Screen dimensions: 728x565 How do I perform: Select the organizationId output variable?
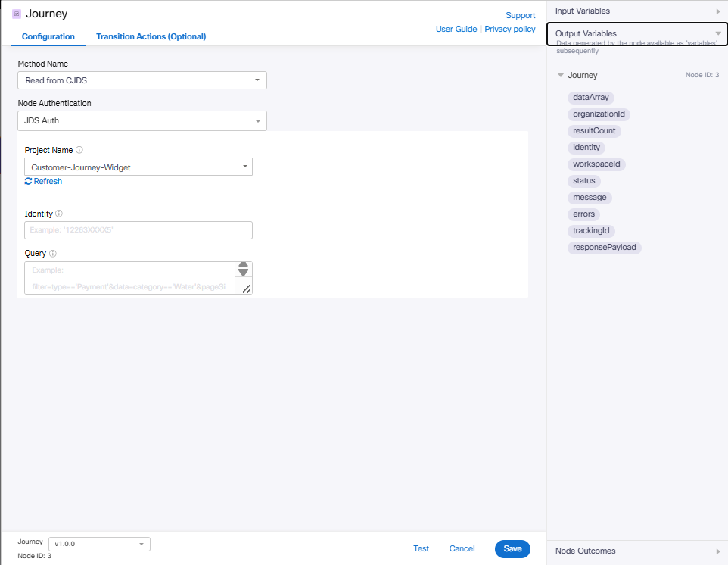tap(599, 114)
